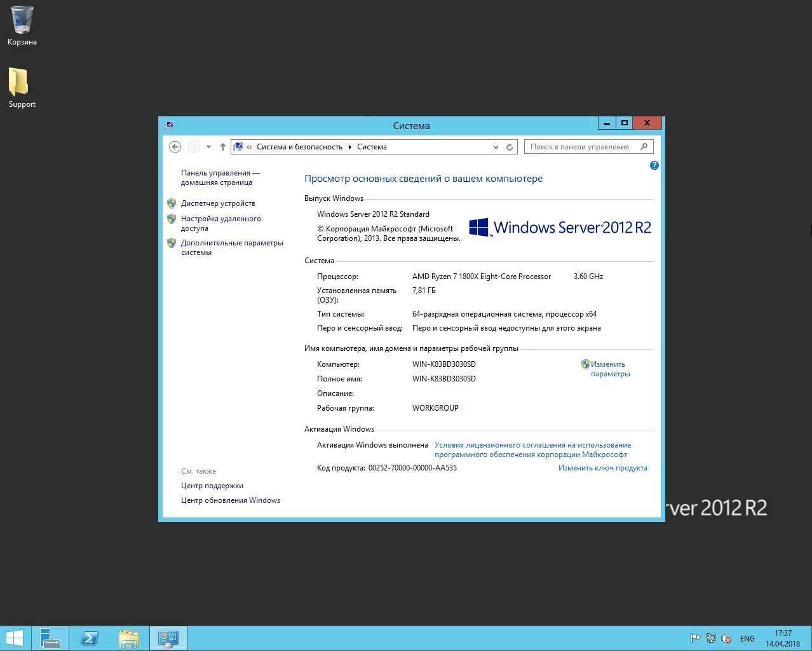Click the control panel icon in address bar
Screen dimensions: 812x651
point(239,147)
